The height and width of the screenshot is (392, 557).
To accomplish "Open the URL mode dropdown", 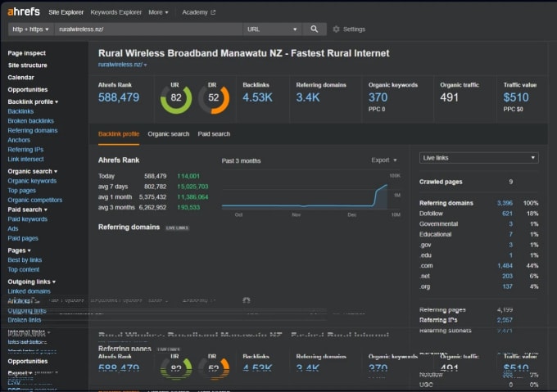I will pyautogui.click(x=272, y=29).
